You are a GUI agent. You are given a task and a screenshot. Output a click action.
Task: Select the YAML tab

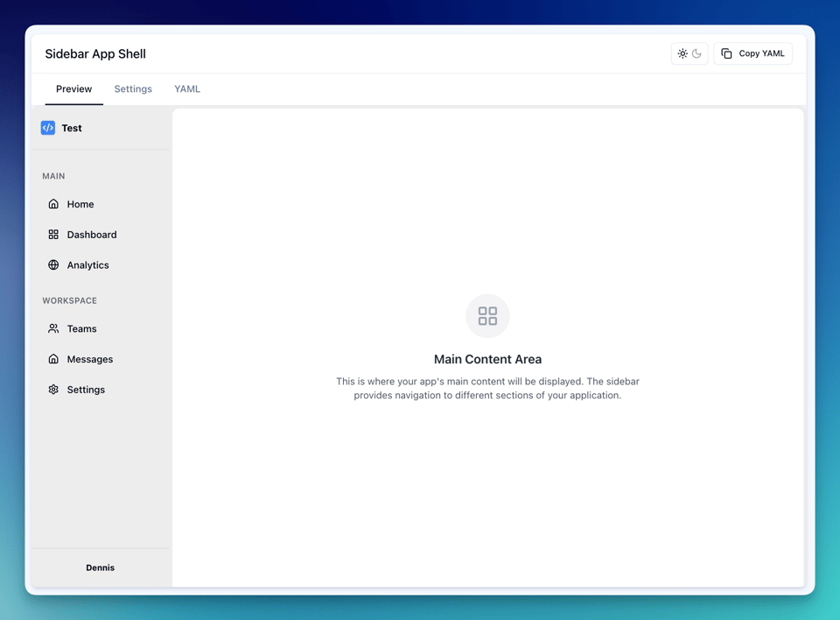coord(187,89)
